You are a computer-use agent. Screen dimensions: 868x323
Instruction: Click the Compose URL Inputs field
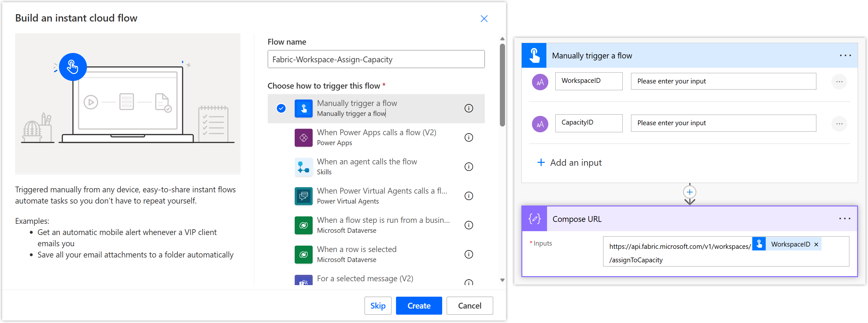[x=726, y=251]
